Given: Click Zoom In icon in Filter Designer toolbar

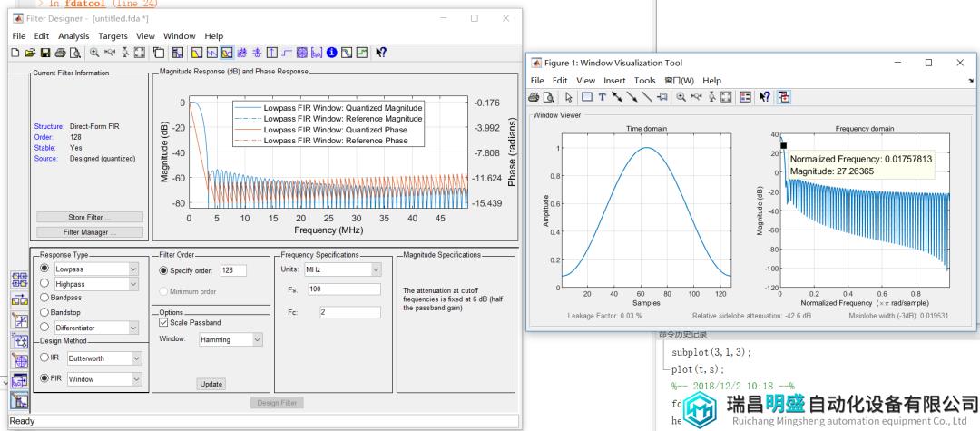Looking at the screenshot, I should pyautogui.click(x=94, y=54).
